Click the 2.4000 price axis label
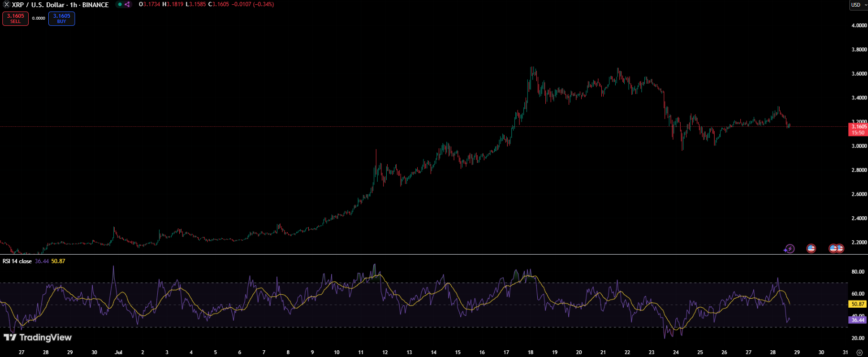Image resolution: width=868 pixels, height=357 pixels. [x=859, y=218]
